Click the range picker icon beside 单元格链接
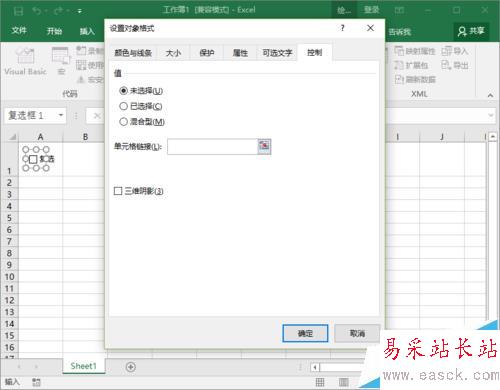The image size is (500, 390). coord(264,146)
